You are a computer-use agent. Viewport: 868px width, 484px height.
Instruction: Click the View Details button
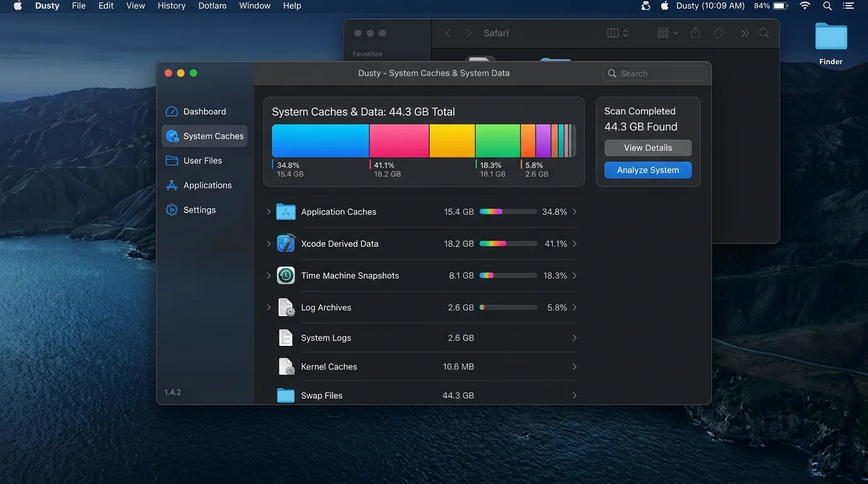pyautogui.click(x=648, y=147)
